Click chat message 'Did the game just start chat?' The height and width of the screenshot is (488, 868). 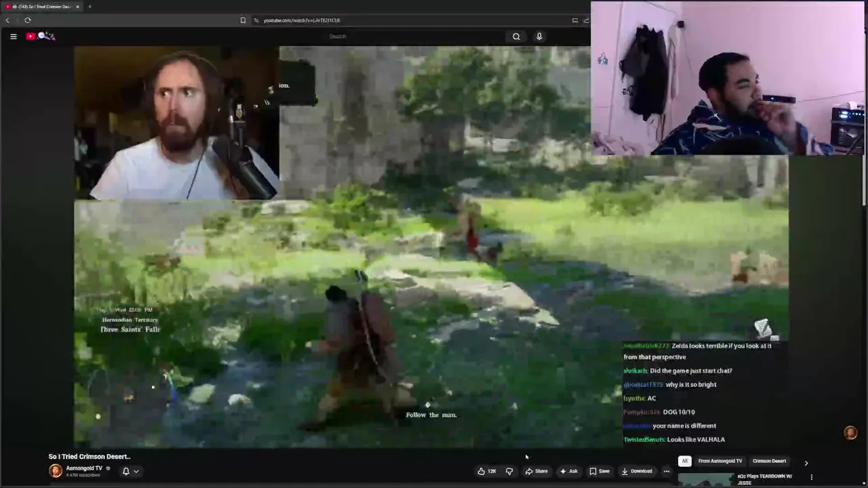(x=691, y=371)
